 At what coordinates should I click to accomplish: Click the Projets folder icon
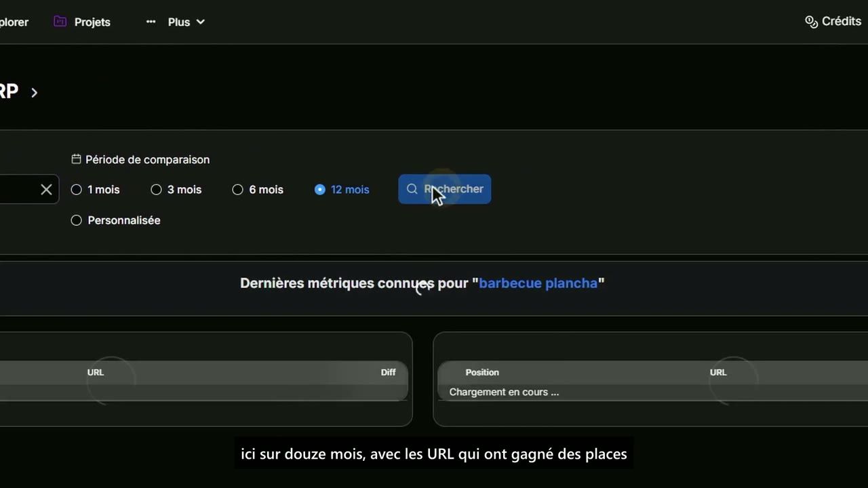click(x=60, y=22)
